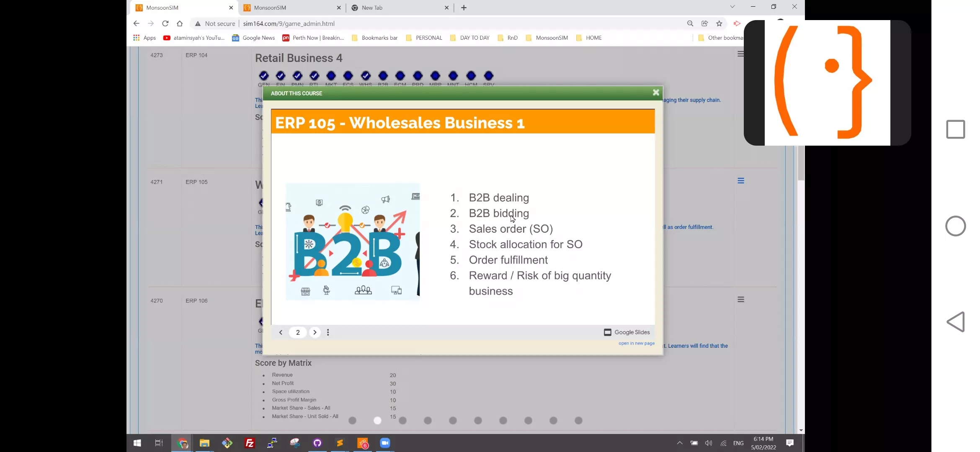Screen dimensions: 980x452
Task: Open Zoom from the taskbar
Action: click(x=385, y=443)
